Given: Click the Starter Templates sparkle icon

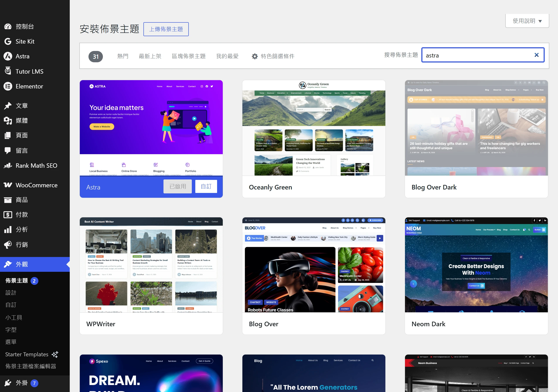Looking at the screenshot, I should coord(55,354).
